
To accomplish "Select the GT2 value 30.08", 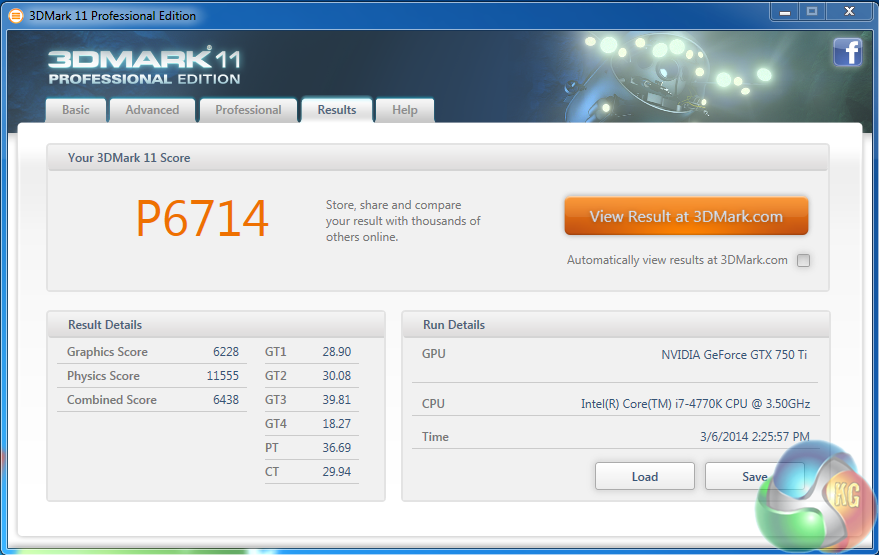I will click(336, 376).
